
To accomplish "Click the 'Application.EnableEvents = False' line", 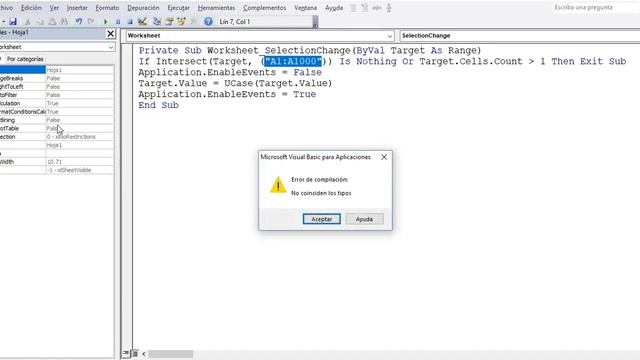I will [230, 73].
